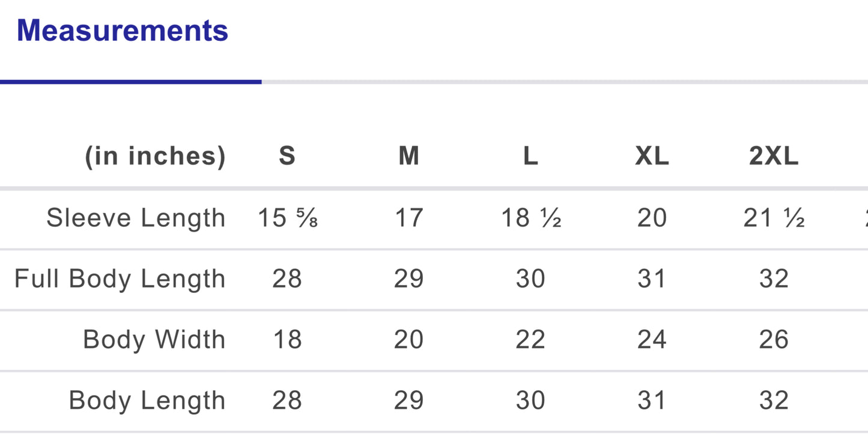Select sleeve length 15 ⅝ for size S

tap(288, 218)
